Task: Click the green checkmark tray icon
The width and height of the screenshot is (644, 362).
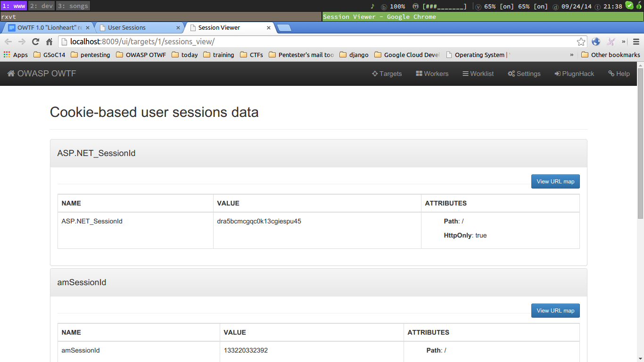Action: coord(629,6)
